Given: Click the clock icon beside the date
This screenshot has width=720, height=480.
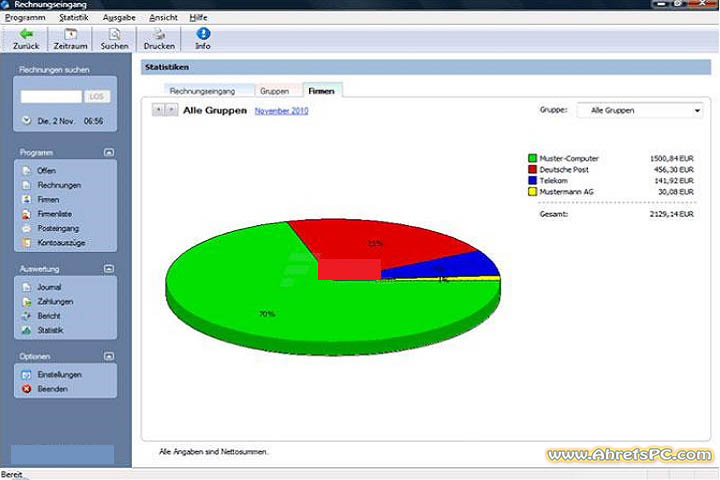Looking at the screenshot, I should coord(27,121).
